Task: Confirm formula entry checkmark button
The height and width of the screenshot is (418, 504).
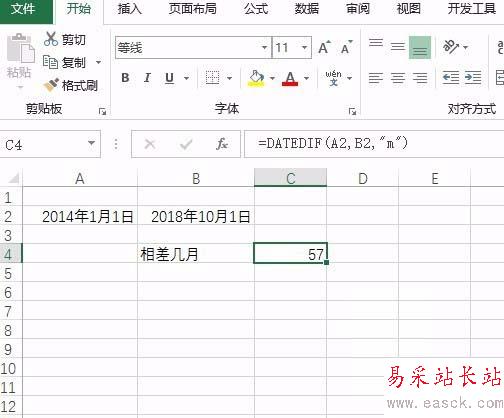Action: click(x=186, y=144)
